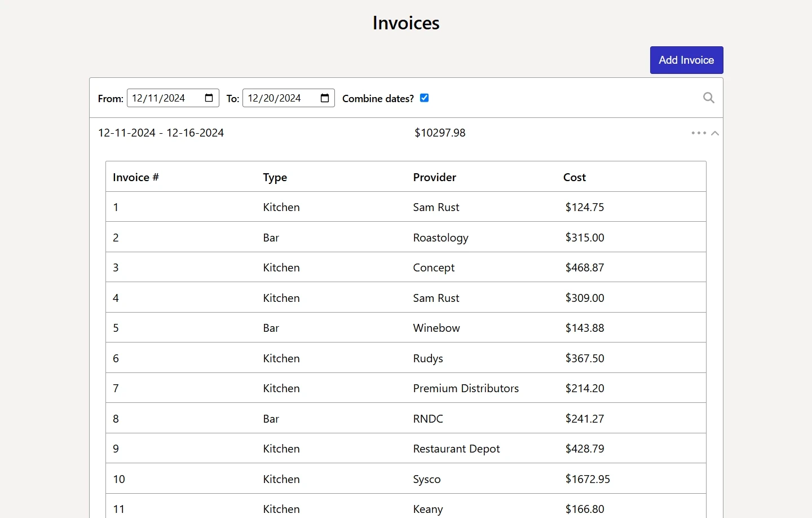The height and width of the screenshot is (518, 812).
Task: Click the Invoice # column header
Action: [135, 177]
